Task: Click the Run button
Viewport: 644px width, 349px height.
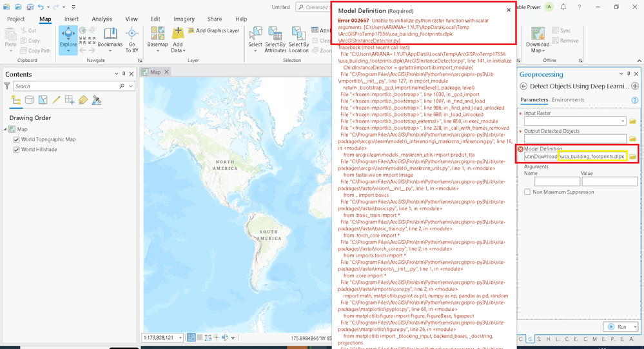Action: click(618, 327)
